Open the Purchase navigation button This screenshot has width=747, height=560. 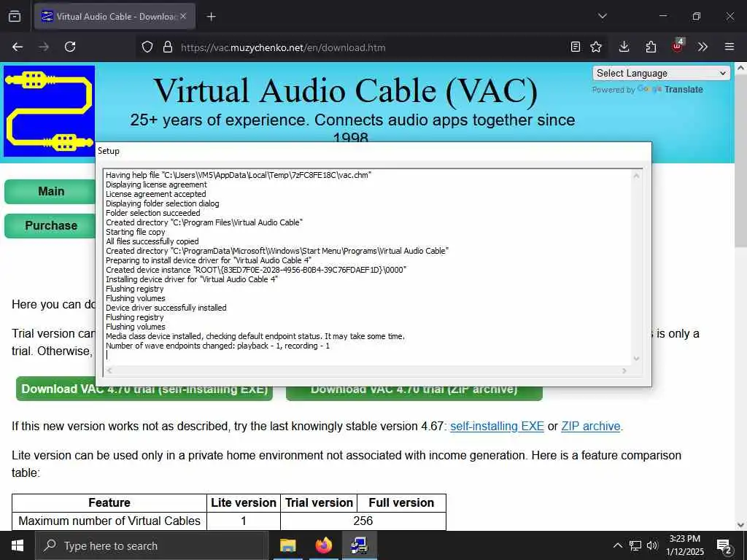click(x=50, y=226)
